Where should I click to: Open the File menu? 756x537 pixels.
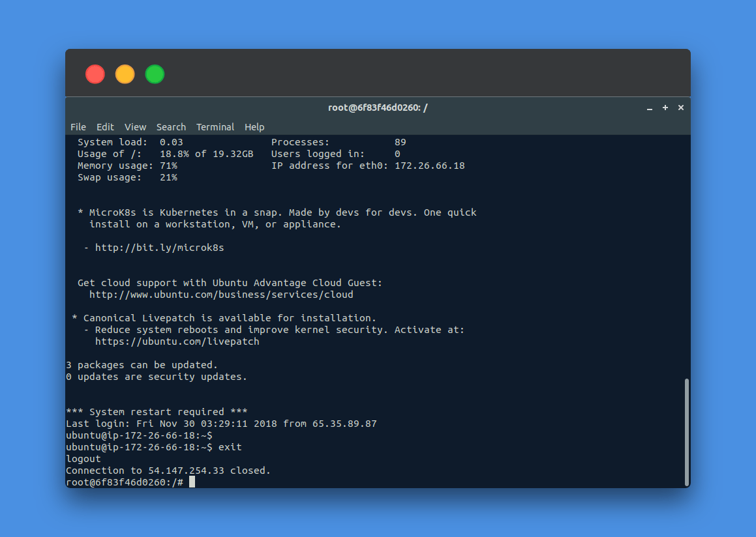tap(78, 127)
